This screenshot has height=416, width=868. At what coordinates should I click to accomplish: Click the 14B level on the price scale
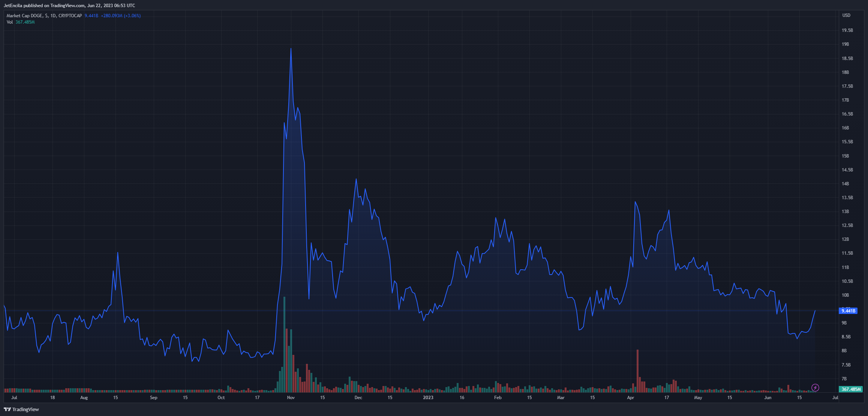[846, 184]
